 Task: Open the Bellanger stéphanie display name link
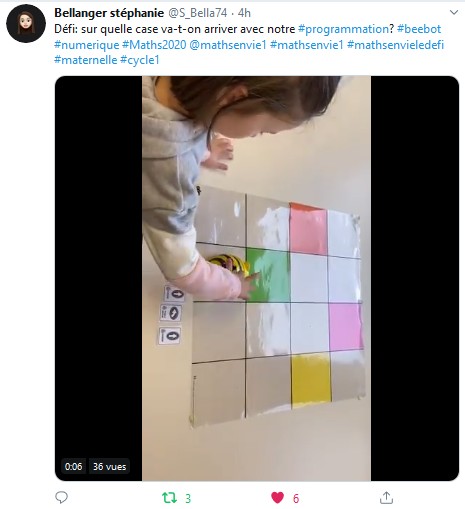click(x=109, y=13)
